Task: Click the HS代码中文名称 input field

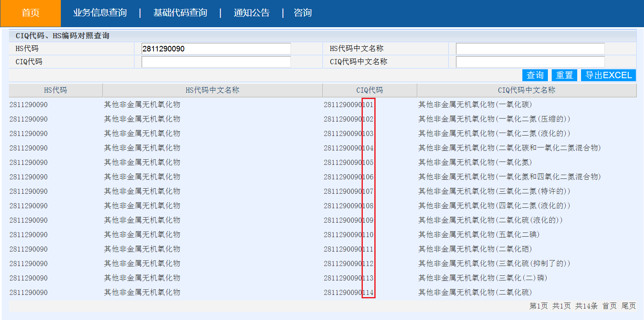Action: pyautogui.click(x=530, y=49)
